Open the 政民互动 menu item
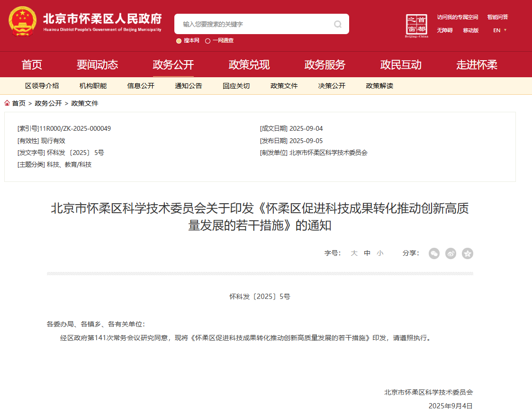532x415 pixels. [400, 64]
